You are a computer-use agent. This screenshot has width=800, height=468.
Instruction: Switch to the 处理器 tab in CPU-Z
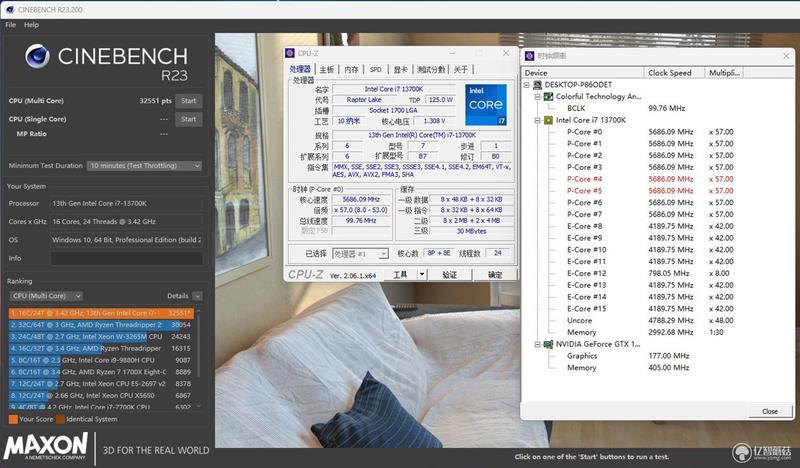pos(300,69)
